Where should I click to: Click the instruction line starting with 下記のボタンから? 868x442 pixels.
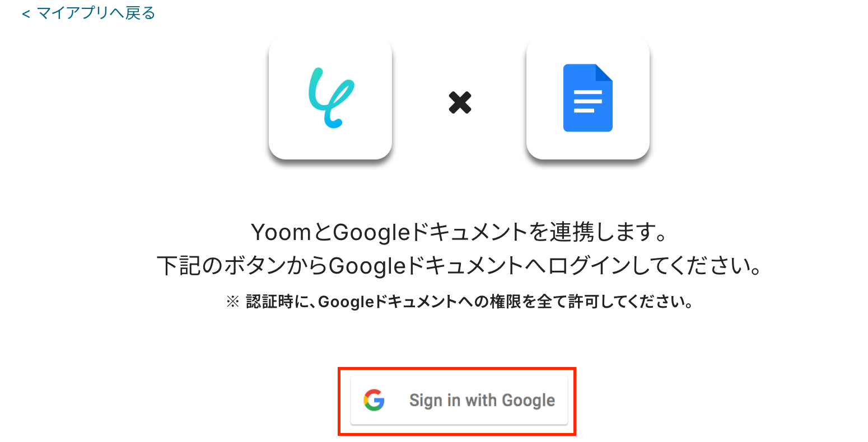click(459, 266)
